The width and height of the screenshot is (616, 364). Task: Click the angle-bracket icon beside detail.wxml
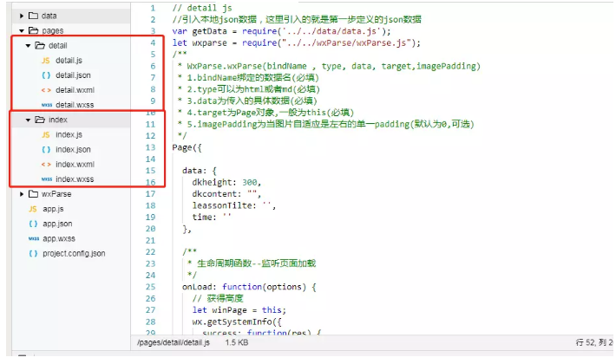pyautogui.click(x=46, y=90)
